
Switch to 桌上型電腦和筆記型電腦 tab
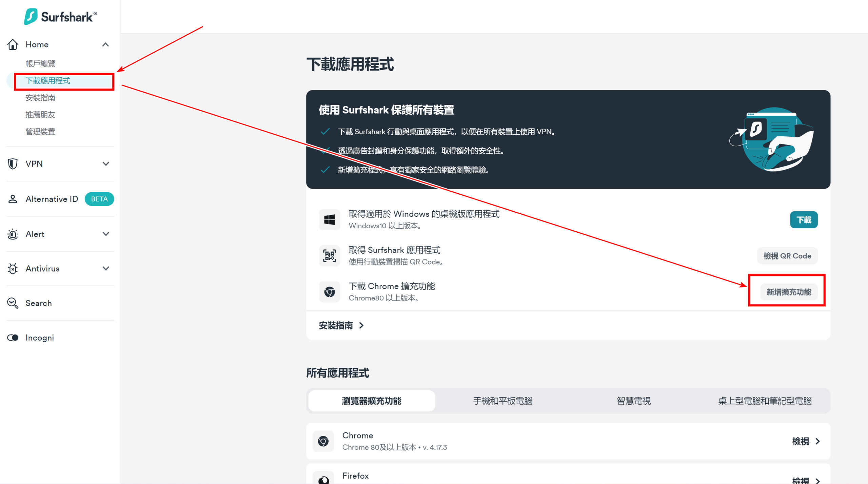coord(765,401)
